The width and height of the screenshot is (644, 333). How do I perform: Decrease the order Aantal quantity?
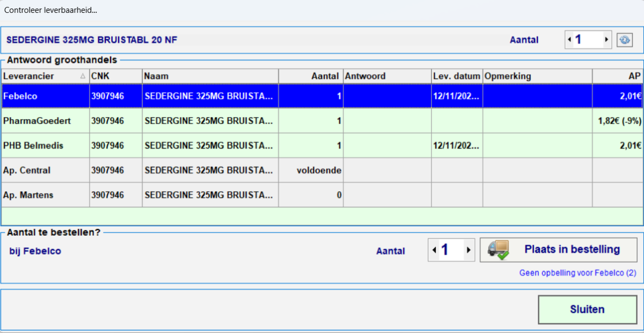click(434, 250)
